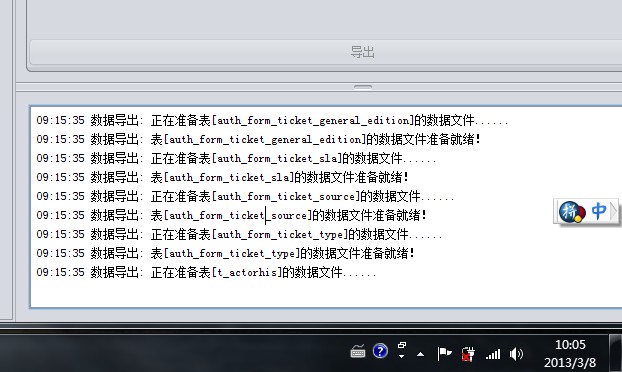Click the power plug battery tray icon
This screenshot has height=372, width=622.
coord(468,353)
